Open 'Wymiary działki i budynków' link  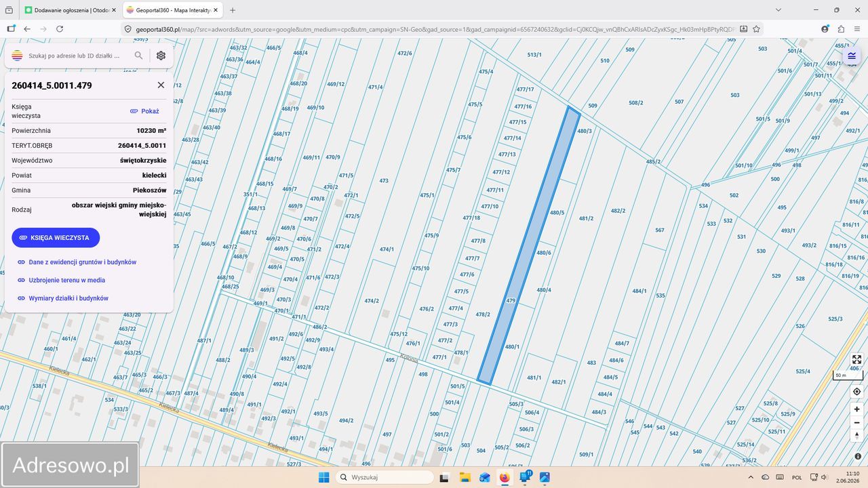point(63,298)
